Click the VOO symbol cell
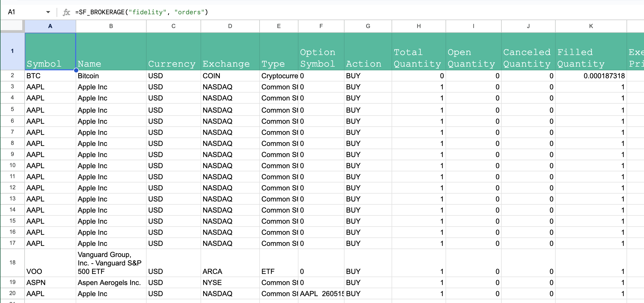The height and width of the screenshot is (303, 644). click(50, 263)
